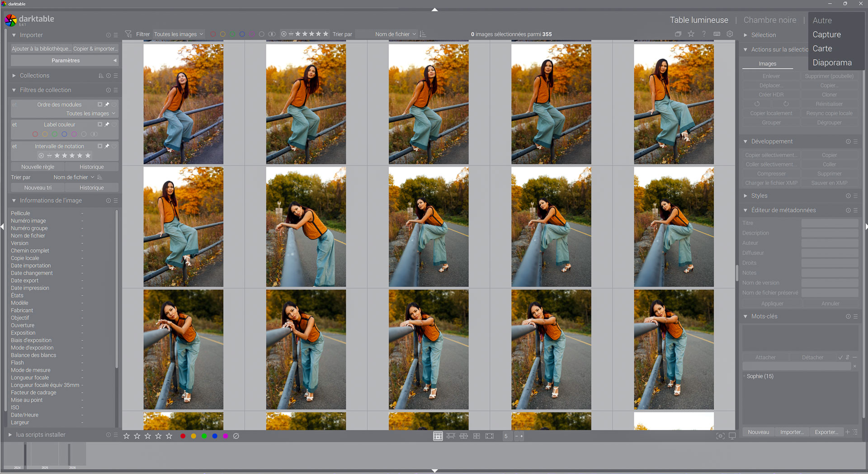Disable the Label couleur rule power toggle
The image size is (868, 474).
(x=114, y=124)
